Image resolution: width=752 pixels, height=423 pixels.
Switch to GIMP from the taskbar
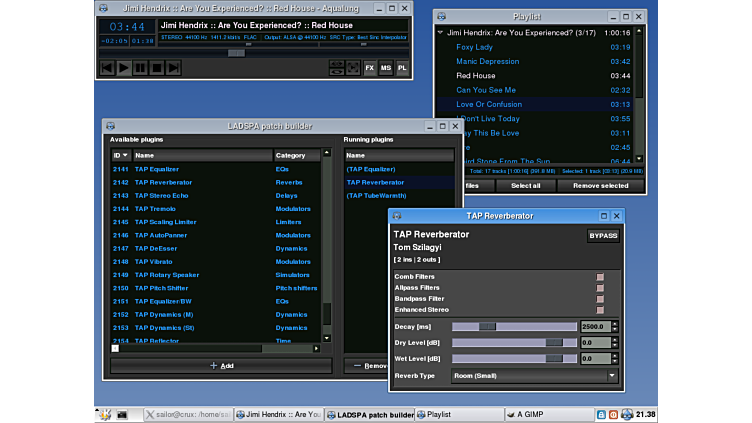pyautogui.click(x=530, y=414)
